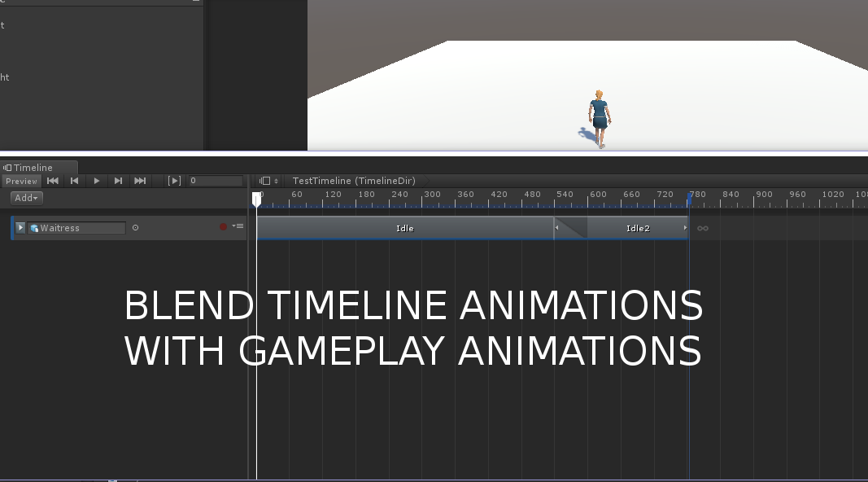This screenshot has width=868, height=482.
Task: Click the object picker icon on Waitress track
Action: click(x=135, y=228)
